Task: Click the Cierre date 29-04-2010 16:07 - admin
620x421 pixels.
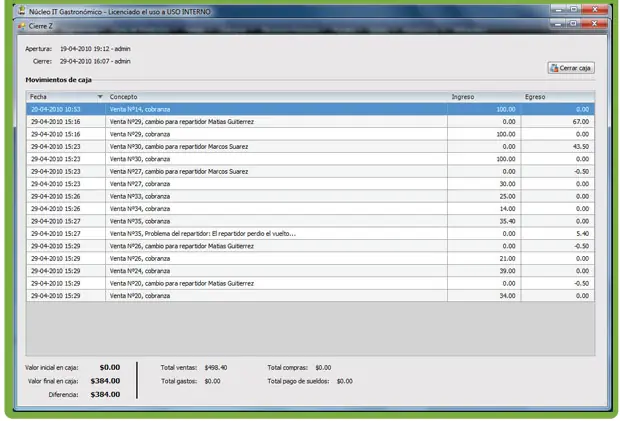Action: (95, 61)
